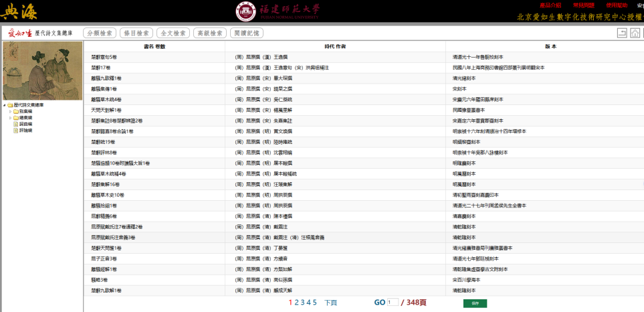Expand the 總集編 folder arrow
The width and height of the screenshot is (644, 312).
(x=10, y=118)
